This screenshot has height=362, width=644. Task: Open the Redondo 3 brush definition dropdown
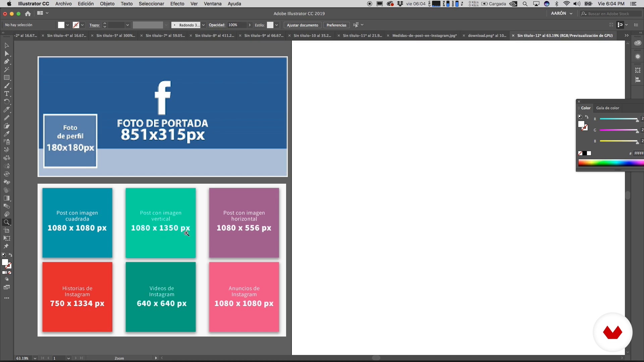(x=203, y=25)
